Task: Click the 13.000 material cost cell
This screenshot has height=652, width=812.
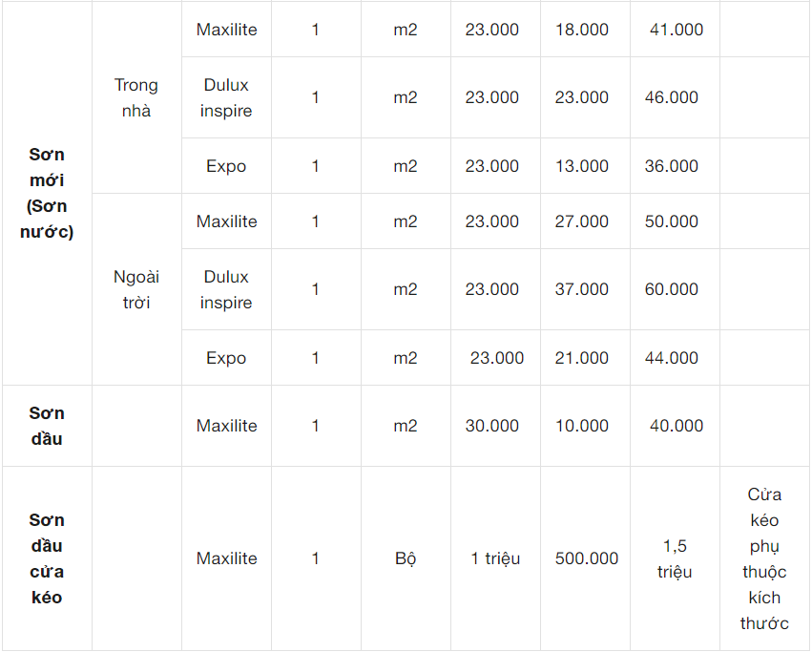Action: [x=582, y=166]
